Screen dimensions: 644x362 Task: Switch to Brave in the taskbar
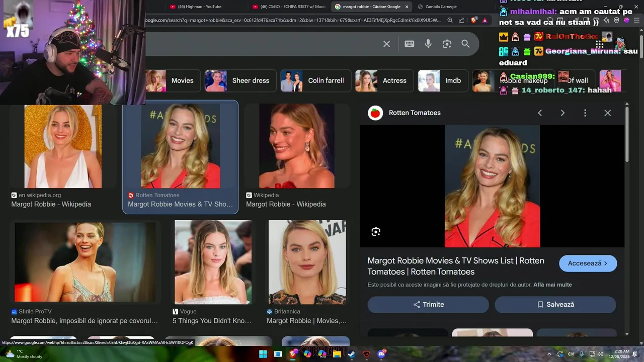(293, 354)
